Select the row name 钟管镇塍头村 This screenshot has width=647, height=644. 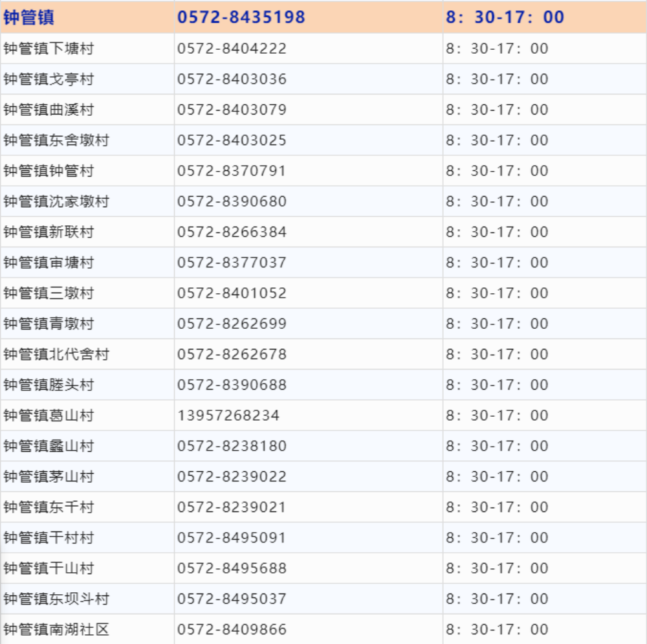[49, 384]
